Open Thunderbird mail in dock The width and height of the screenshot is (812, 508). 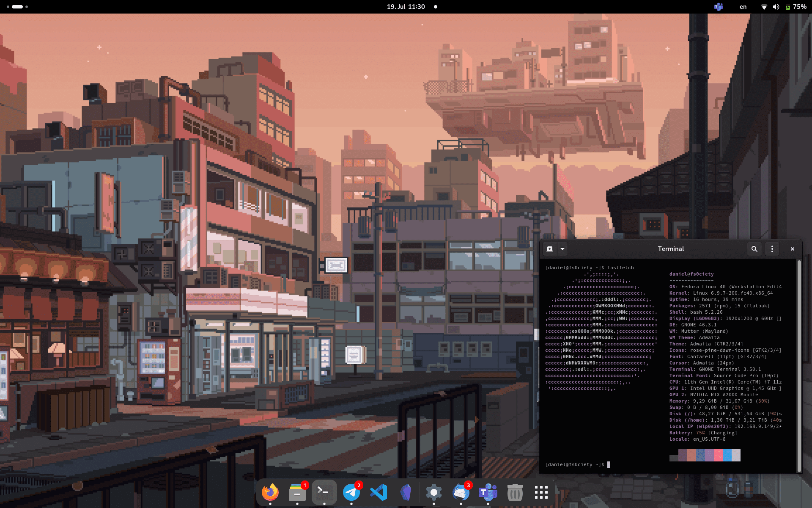461,492
